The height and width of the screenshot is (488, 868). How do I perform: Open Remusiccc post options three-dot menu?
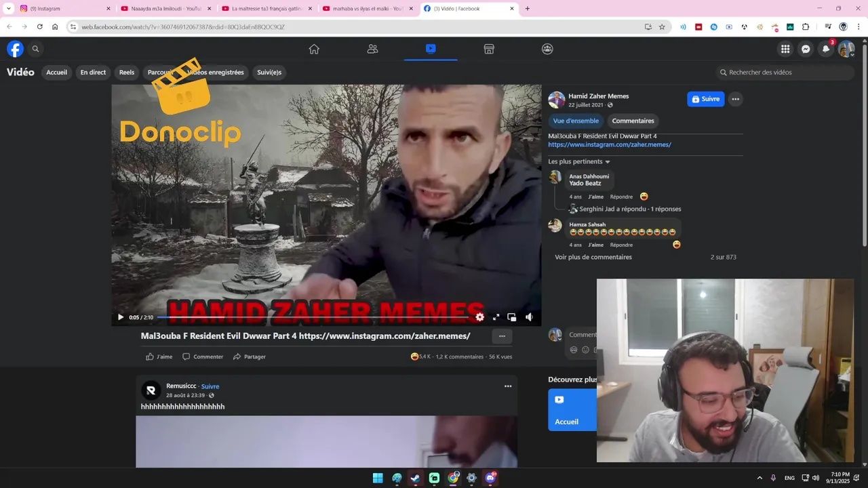[507, 386]
